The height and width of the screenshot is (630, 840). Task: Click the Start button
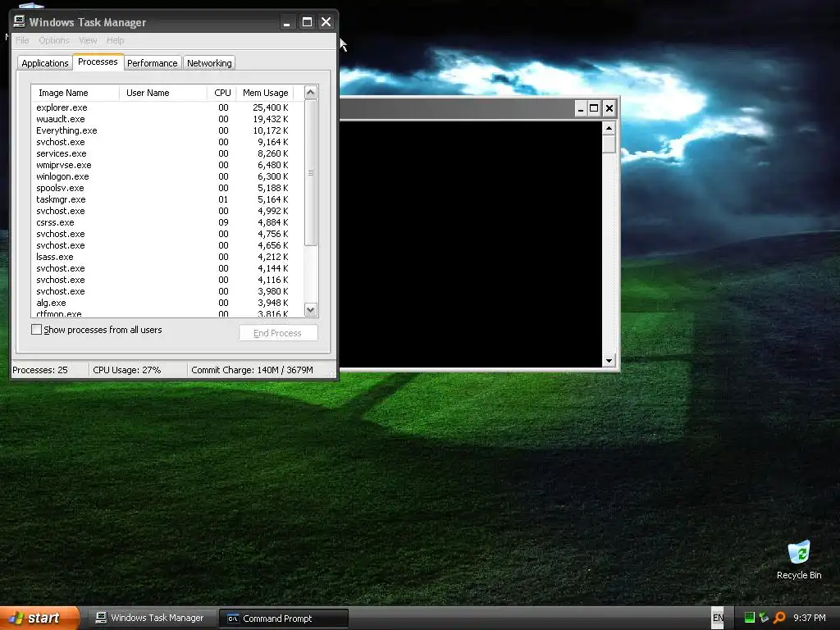coord(39,618)
